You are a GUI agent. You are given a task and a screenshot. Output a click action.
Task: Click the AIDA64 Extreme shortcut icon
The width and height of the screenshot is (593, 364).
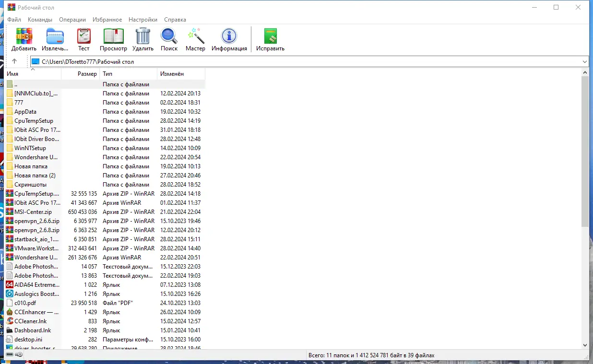coord(10,284)
